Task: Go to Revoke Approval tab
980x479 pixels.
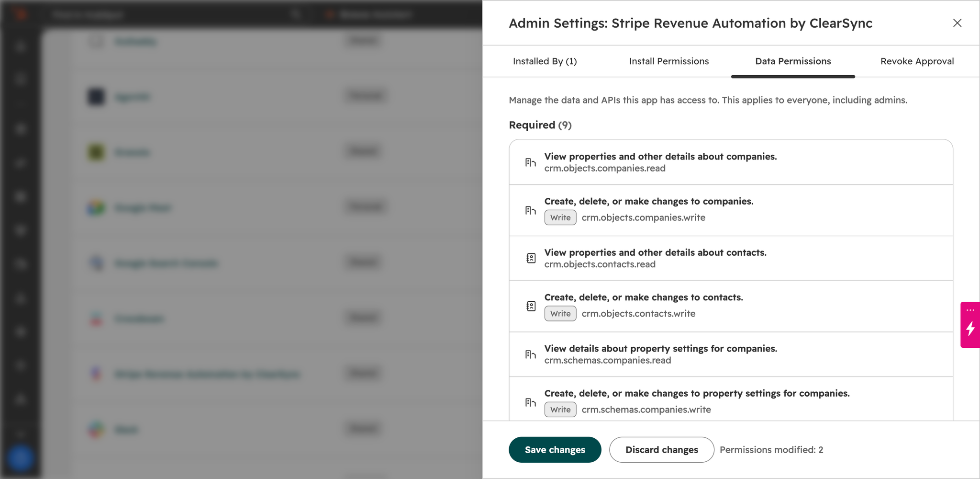Action: pos(917,61)
